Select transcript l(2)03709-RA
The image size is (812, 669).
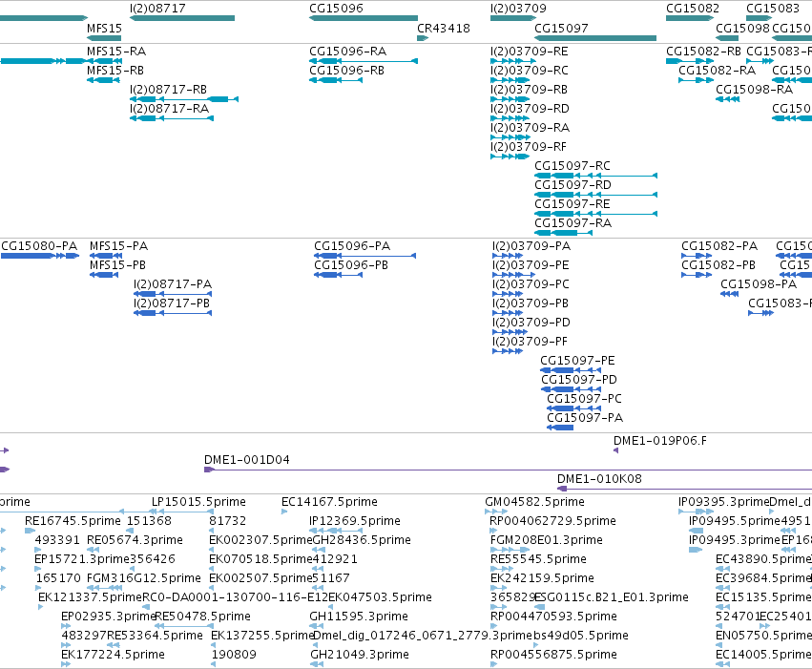click(x=510, y=137)
